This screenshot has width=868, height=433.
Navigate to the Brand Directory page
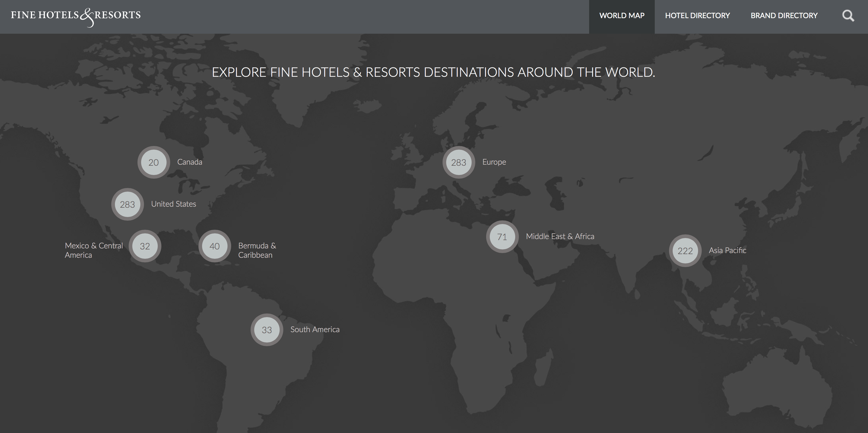click(x=784, y=16)
